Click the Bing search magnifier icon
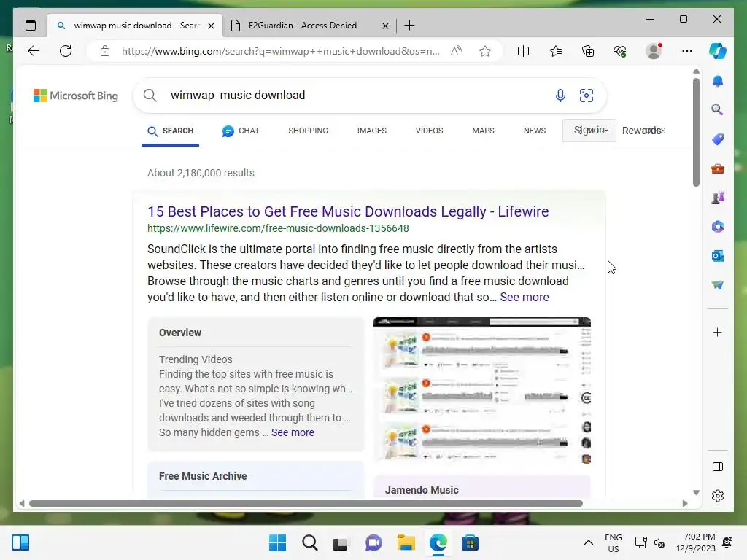The image size is (747, 560). pos(150,96)
